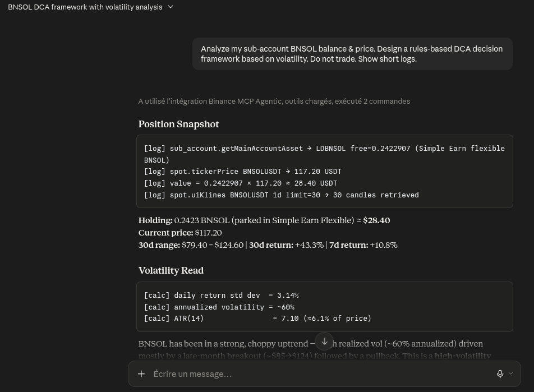Click the ATR(14) calculation line

coord(257,318)
